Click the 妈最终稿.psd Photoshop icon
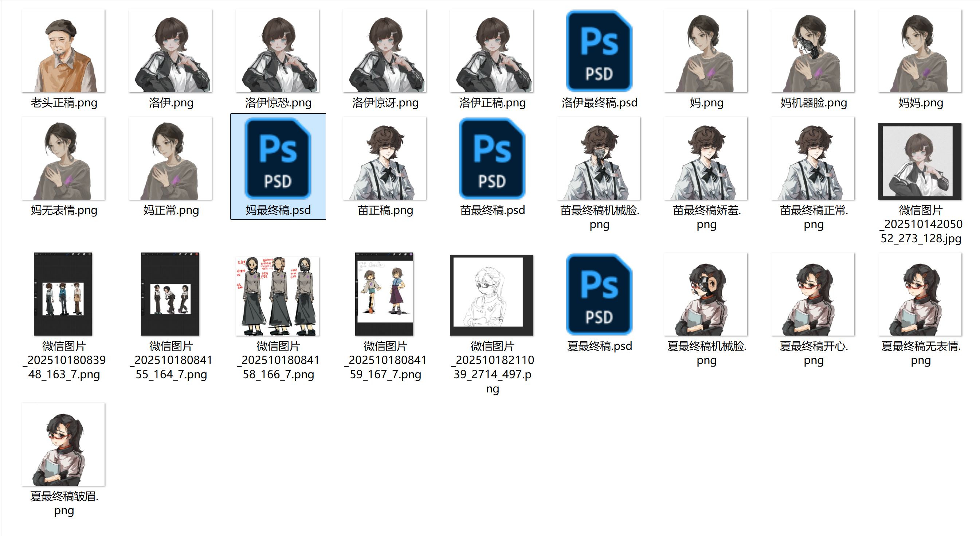Screen dimensions: 980x536 click(x=278, y=159)
